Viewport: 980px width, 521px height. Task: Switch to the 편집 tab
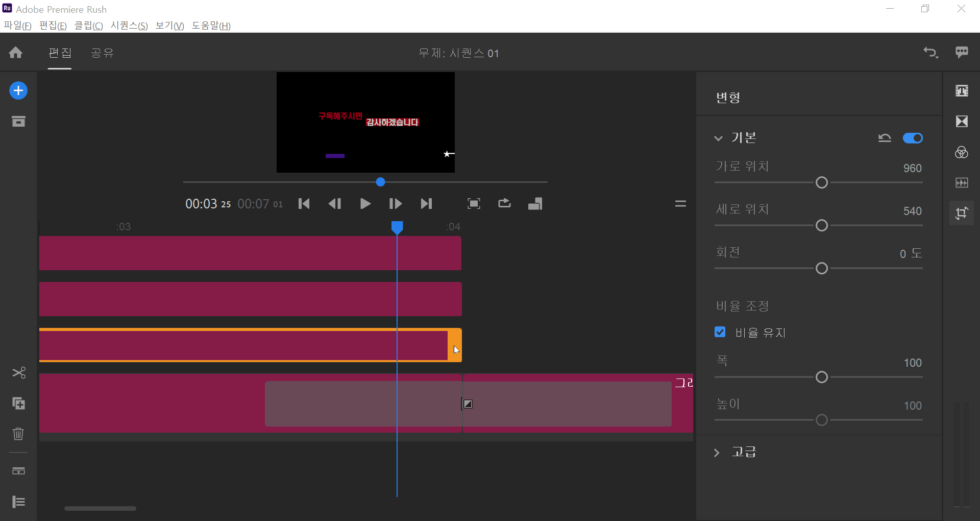60,53
